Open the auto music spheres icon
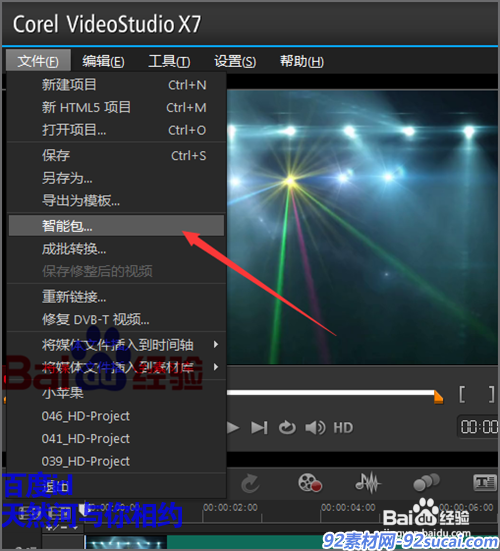The width and height of the screenshot is (500, 551). pos(426,482)
